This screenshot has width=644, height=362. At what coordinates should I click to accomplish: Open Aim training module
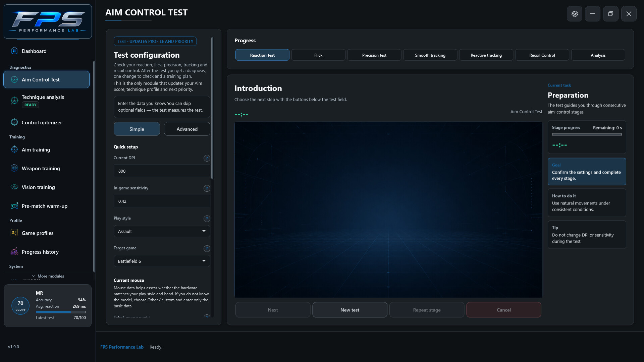[46, 149]
